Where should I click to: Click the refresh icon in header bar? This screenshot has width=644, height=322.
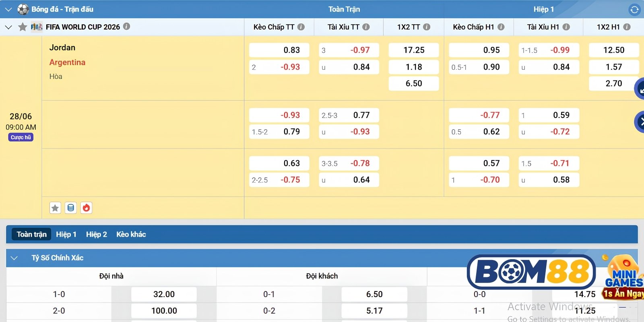point(634,9)
